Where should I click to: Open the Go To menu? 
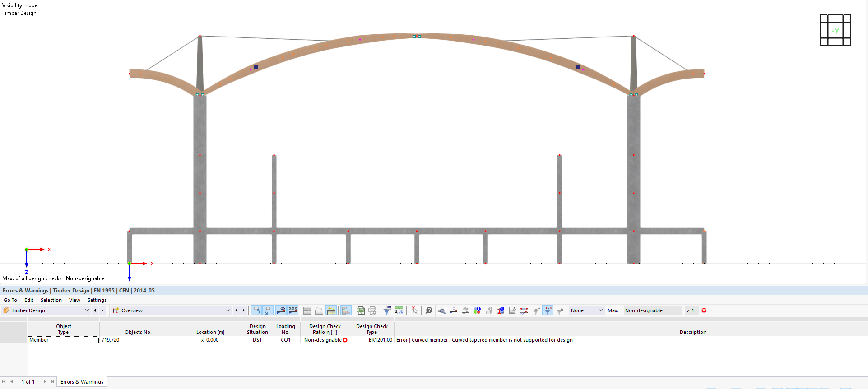pos(10,300)
